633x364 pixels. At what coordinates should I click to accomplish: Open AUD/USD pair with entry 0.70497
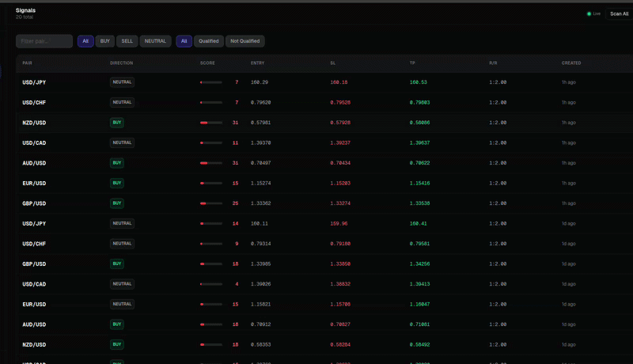(x=34, y=163)
